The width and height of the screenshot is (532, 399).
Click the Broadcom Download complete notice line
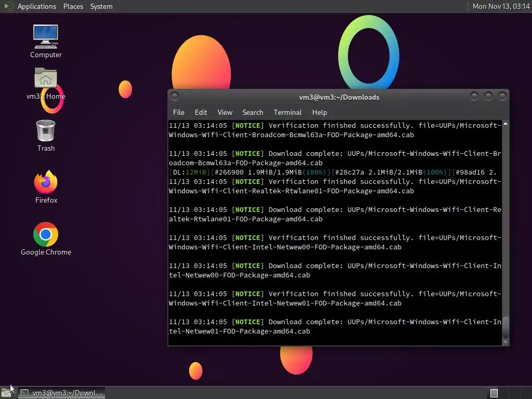[x=335, y=158]
